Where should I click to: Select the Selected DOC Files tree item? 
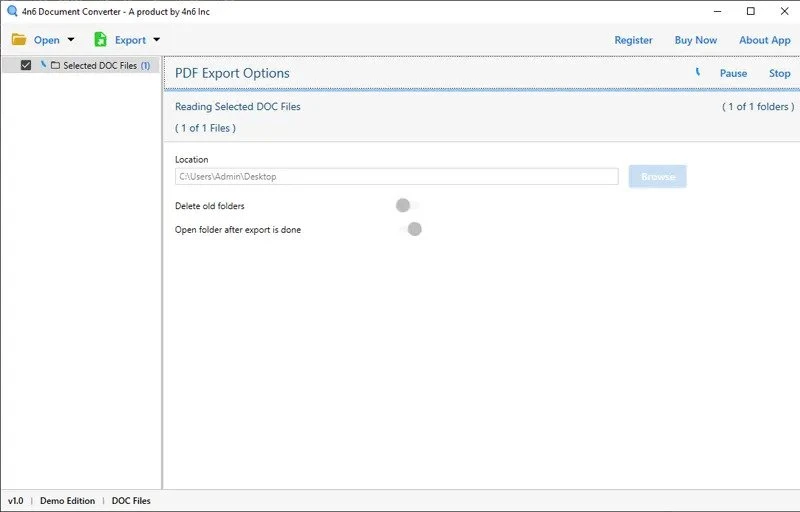pyautogui.click(x=100, y=65)
